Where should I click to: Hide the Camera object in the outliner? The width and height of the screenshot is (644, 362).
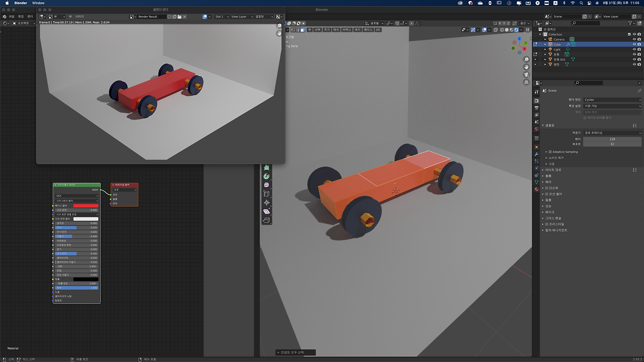click(634, 39)
